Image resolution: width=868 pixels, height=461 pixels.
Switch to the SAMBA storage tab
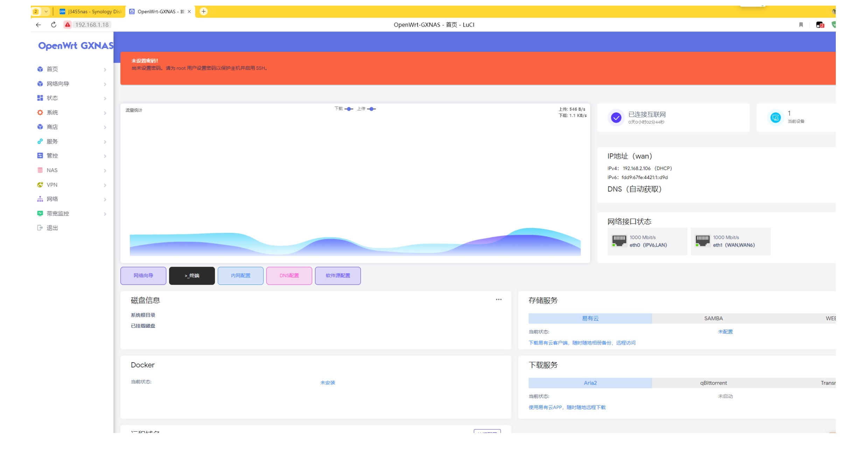[713, 318]
